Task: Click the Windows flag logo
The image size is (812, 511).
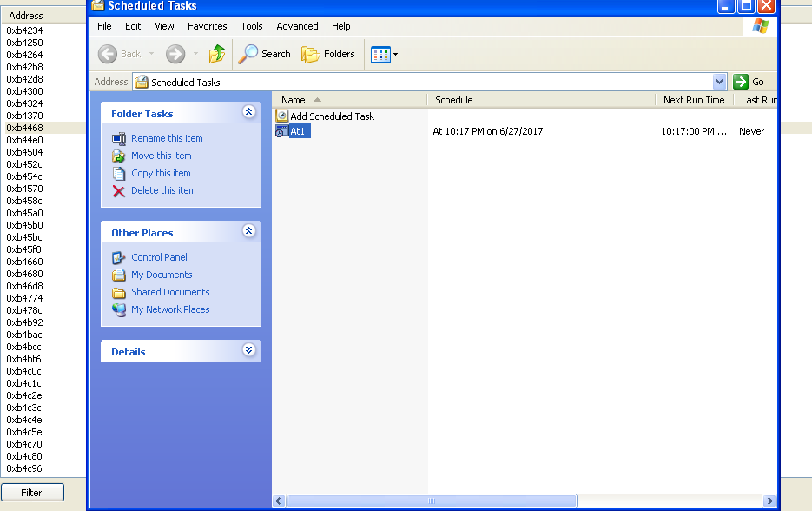Action: click(x=761, y=25)
